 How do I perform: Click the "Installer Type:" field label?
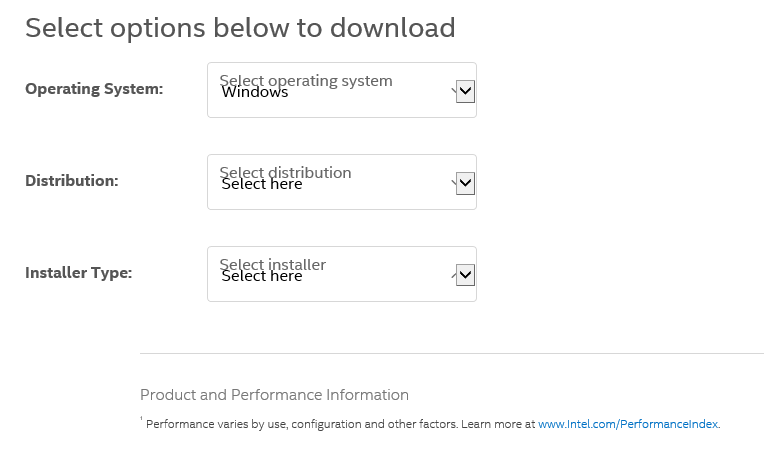pos(79,272)
